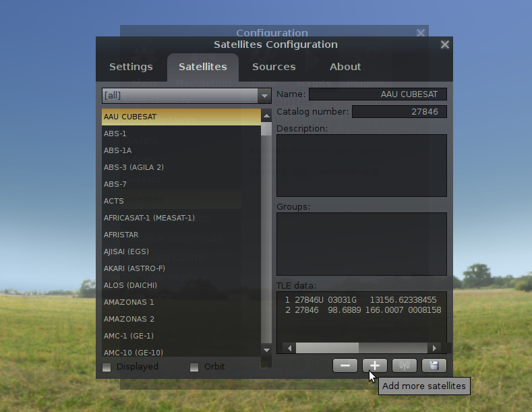Open the [all] group filter dropdown
532x412 pixels.
pyautogui.click(x=186, y=96)
